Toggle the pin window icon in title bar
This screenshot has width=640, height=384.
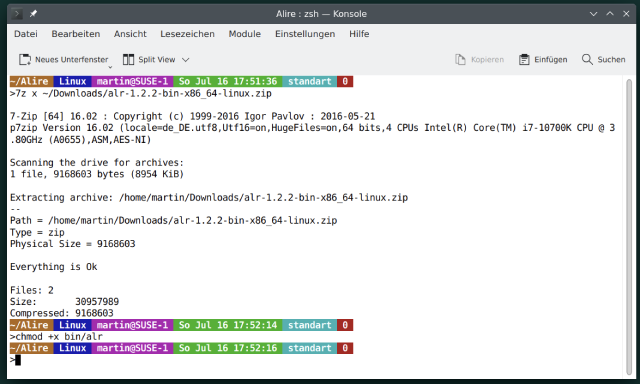click(33, 14)
